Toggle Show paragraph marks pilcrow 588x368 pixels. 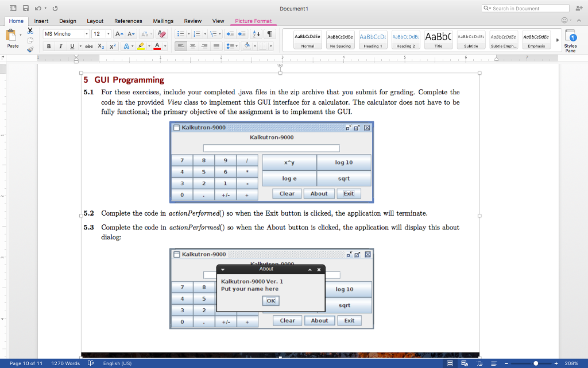click(x=270, y=34)
